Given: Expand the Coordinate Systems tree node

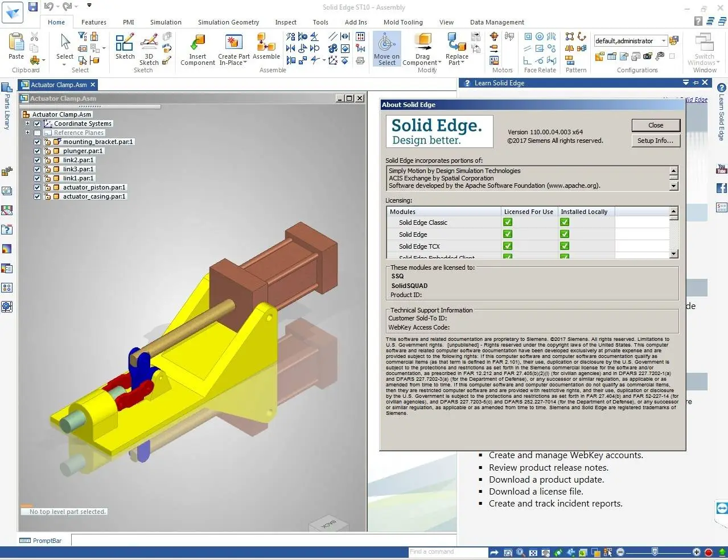Looking at the screenshot, I should (27, 123).
